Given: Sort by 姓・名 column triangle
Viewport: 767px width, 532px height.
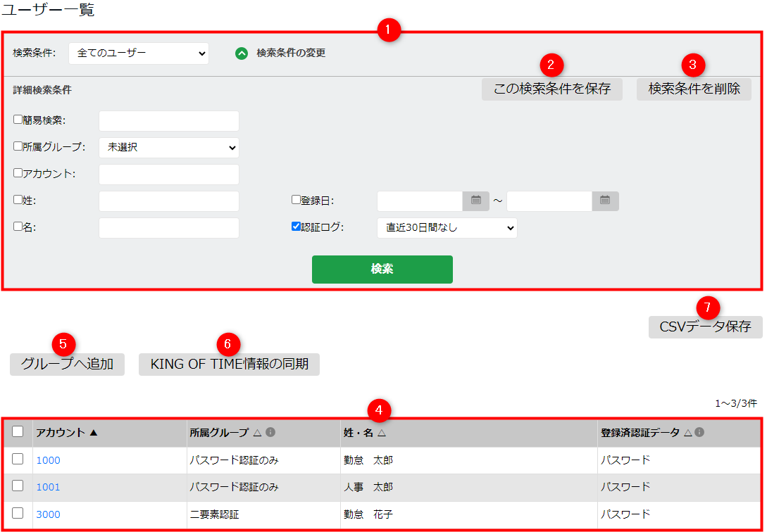Looking at the screenshot, I should [x=382, y=433].
